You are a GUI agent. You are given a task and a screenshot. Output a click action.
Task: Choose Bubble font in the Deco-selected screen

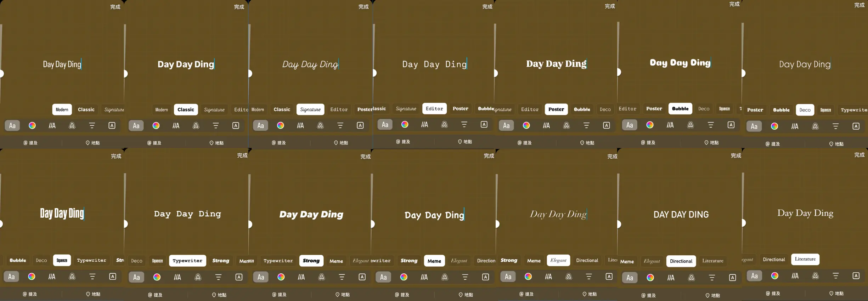781,110
